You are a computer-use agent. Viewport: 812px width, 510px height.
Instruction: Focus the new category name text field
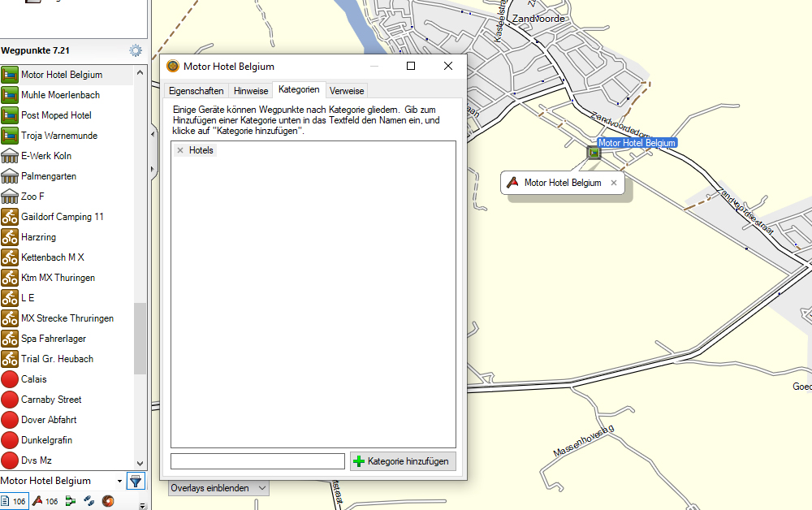coord(257,461)
